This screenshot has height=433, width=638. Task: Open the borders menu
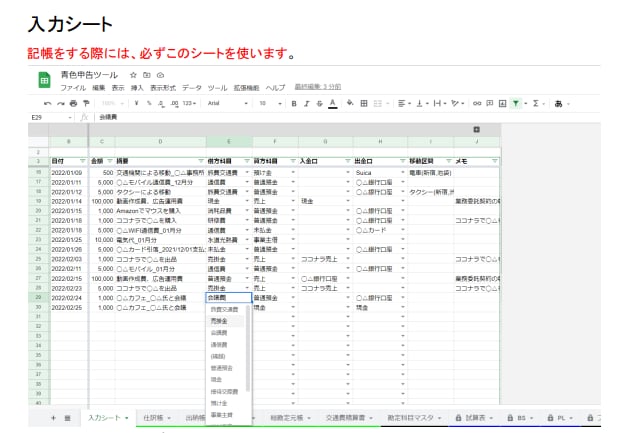(364, 103)
